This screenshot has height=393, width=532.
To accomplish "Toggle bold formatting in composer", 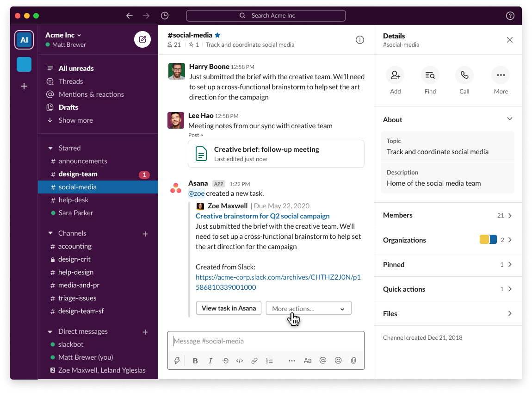I will click(195, 361).
